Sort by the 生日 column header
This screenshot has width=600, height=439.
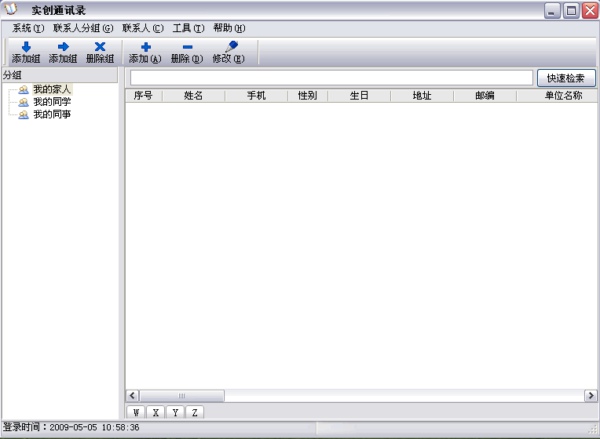(359, 96)
